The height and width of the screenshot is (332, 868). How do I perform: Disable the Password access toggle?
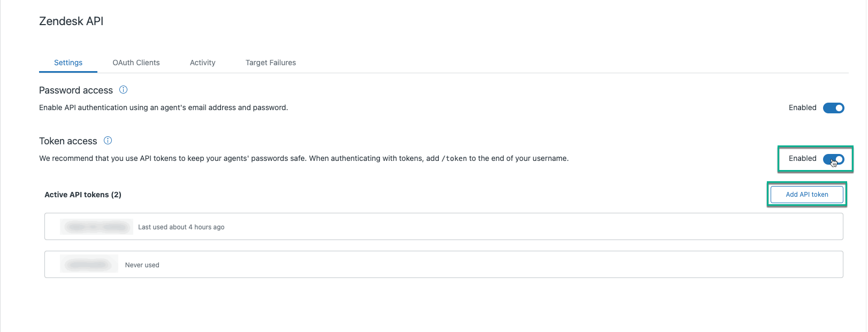point(833,107)
